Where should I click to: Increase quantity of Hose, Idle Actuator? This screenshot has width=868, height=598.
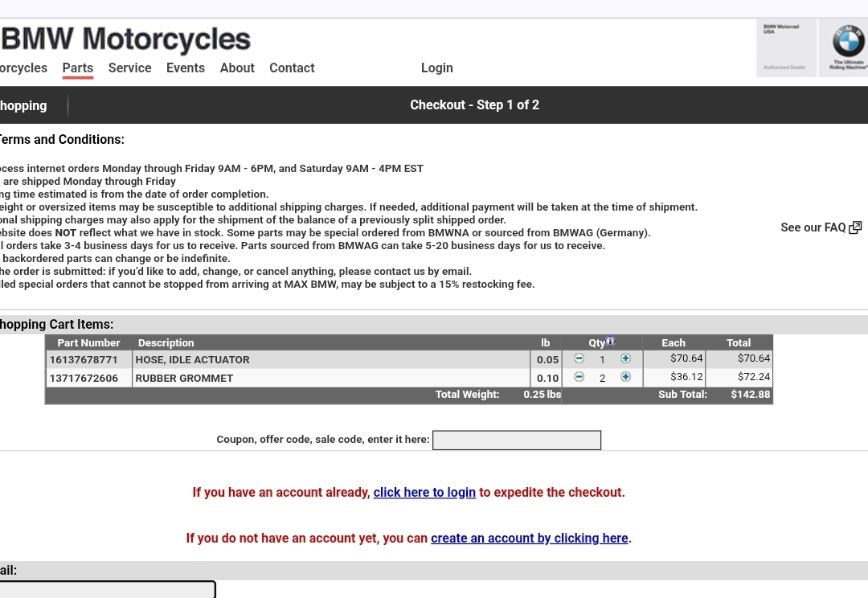coord(625,358)
